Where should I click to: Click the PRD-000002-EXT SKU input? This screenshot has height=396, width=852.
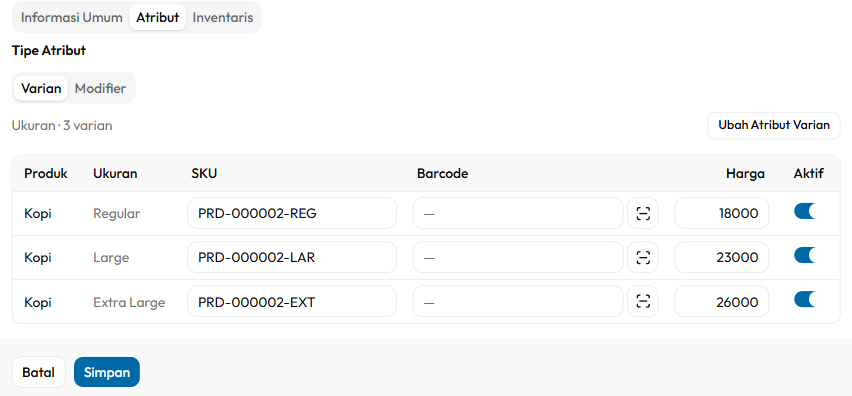pyautogui.click(x=292, y=301)
